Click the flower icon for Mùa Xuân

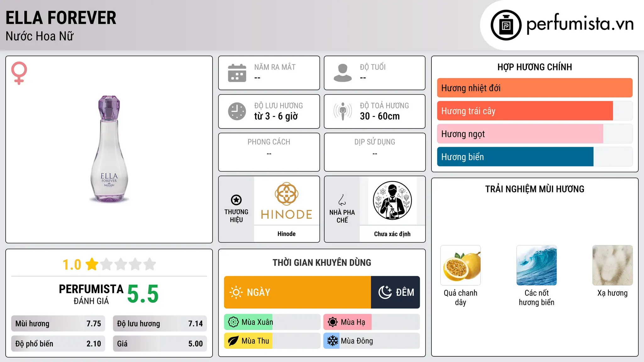pyautogui.click(x=233, y=322)
